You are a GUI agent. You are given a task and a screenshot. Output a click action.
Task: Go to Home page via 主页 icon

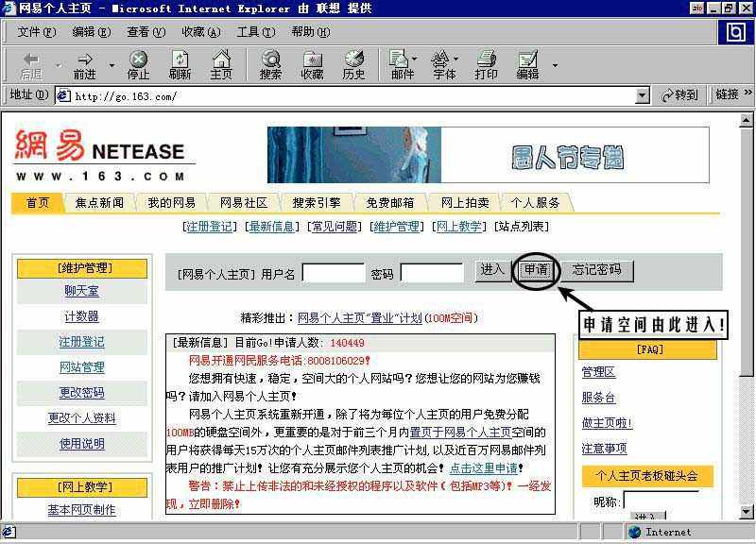[224, 63]
